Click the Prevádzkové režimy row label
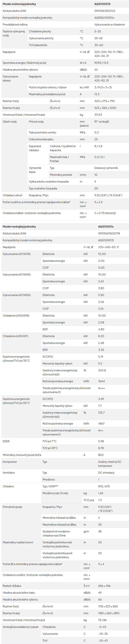129x644 pixels. (15, 24)
